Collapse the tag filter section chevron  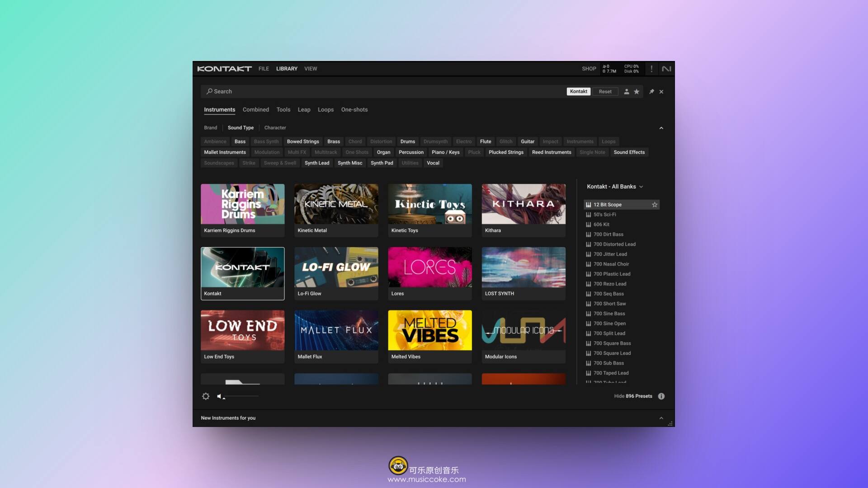point(661,128)
